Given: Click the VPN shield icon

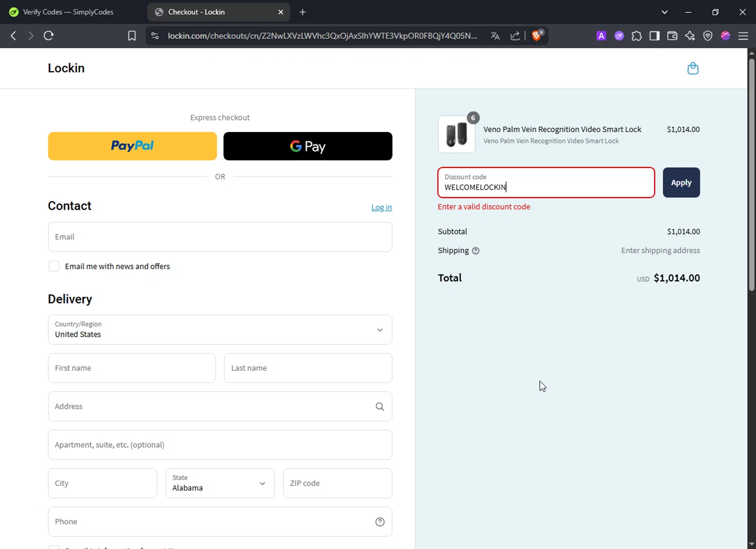Looking at the screenshot, I should pos(708,36).
